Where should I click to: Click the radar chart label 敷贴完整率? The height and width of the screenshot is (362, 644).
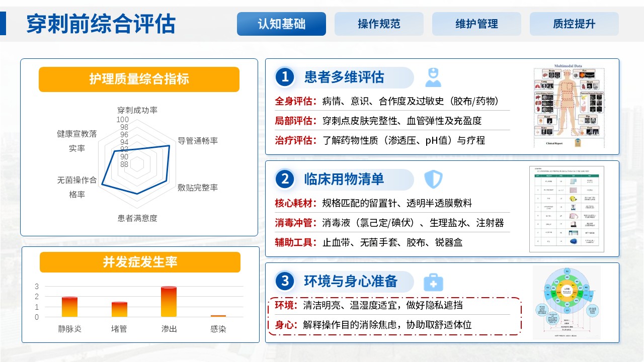198,188
